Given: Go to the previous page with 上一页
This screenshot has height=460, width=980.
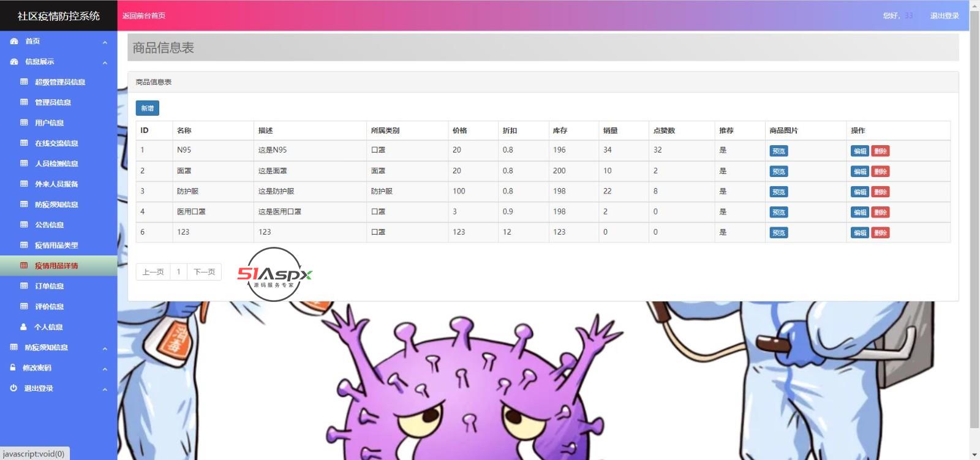Looking at the screenshot, I should coord(153,272).
